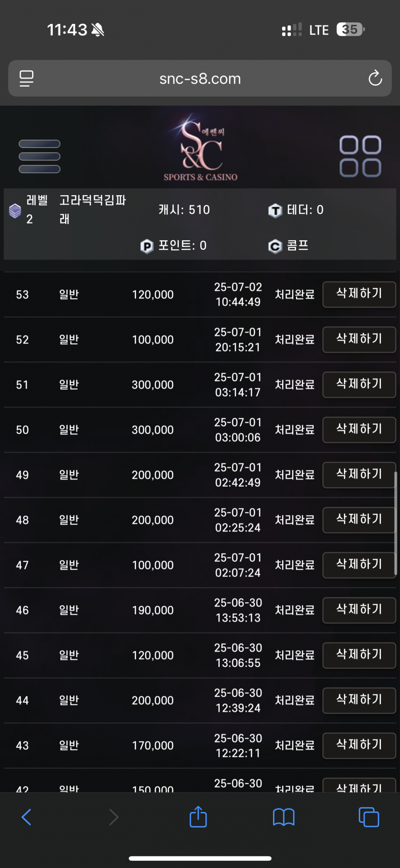Tap the level 2 badge icon

coord(15,211)
